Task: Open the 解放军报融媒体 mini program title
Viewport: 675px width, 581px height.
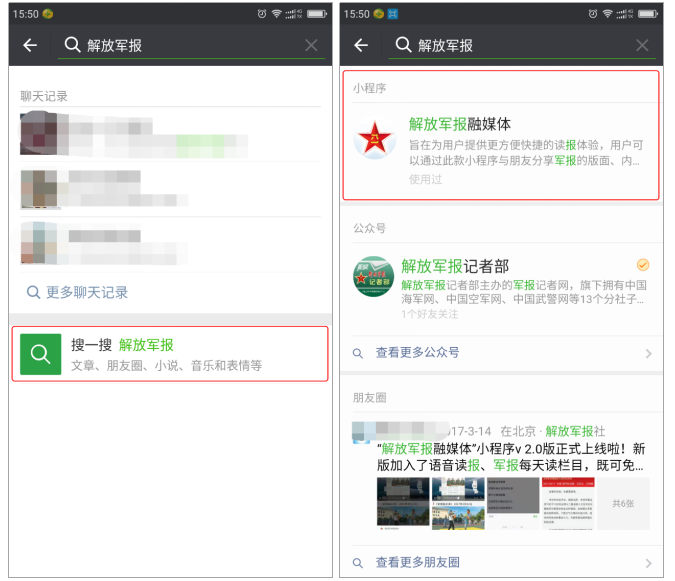Action: coord(460,124)
